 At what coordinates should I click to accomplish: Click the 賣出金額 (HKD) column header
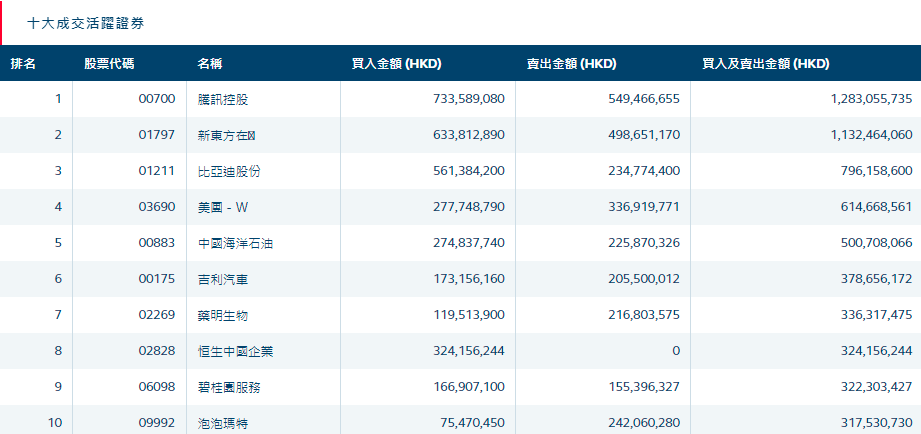coord(572,64)
